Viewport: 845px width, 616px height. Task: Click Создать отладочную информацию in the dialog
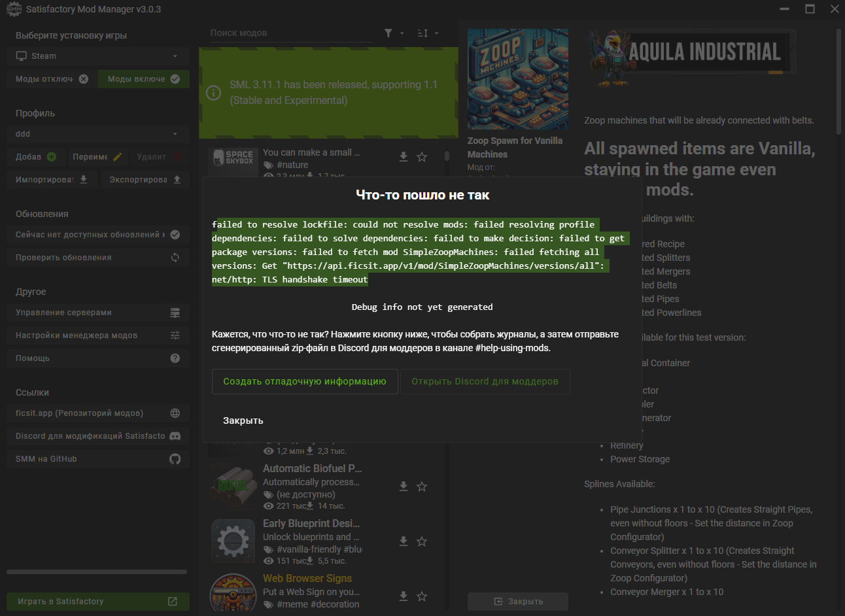point(305,382)
